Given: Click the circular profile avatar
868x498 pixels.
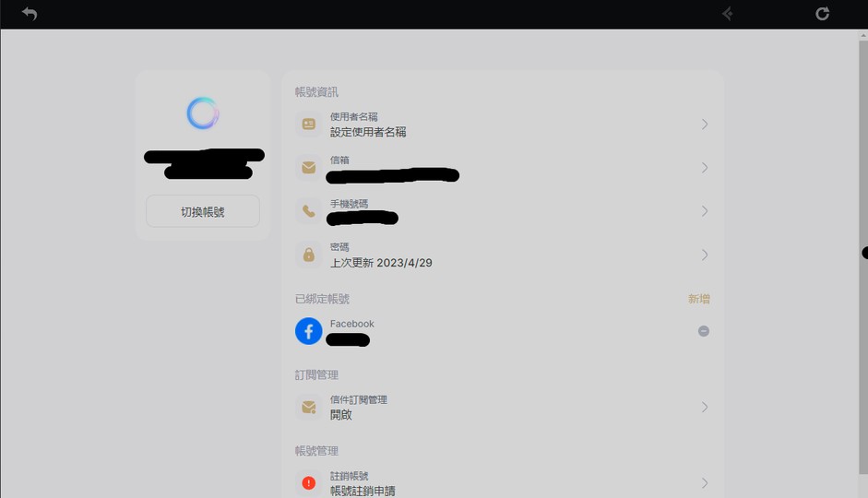Looking at the screenshot, I should [203, 113].
